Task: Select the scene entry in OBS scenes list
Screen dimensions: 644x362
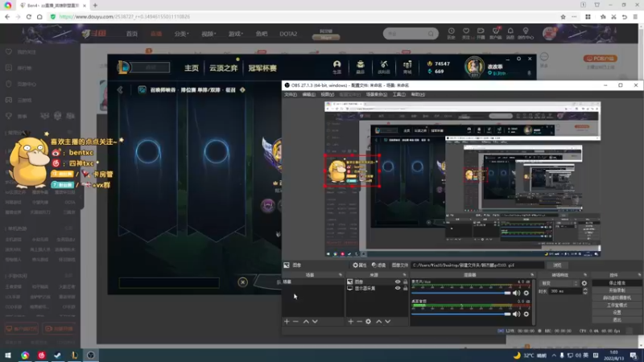Action: (x=313, y=282)
